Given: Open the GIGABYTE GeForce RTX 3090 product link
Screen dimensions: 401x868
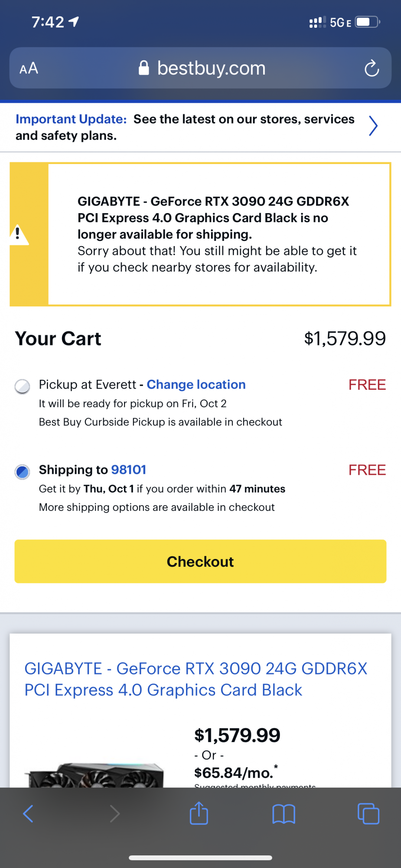Looking at the screenshot, I should 196,679.
